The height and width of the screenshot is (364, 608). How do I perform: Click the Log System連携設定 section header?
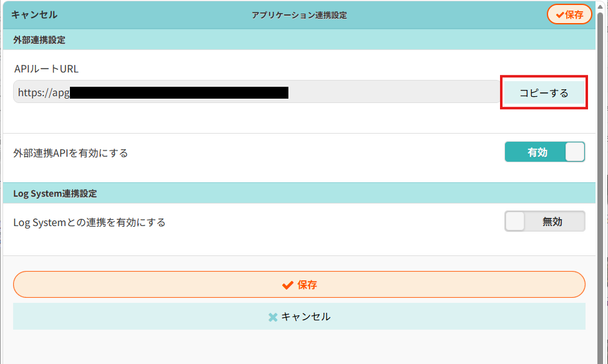[x=299, y=193]
